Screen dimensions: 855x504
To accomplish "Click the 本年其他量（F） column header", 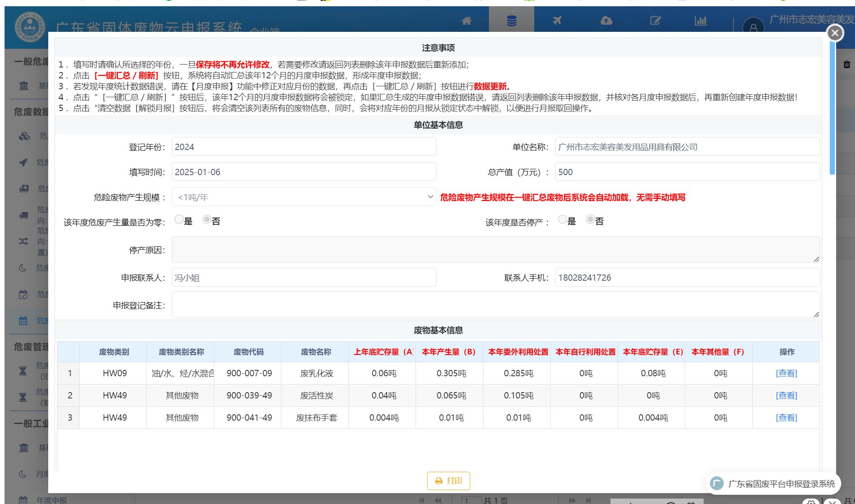I will (x=718, y=352).
